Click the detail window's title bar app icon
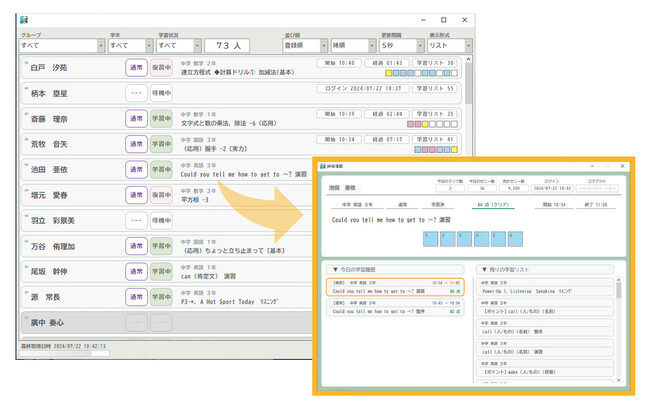The height and width of the screenshot is (409, 650). pyautogui.click(x=323, y=166)
